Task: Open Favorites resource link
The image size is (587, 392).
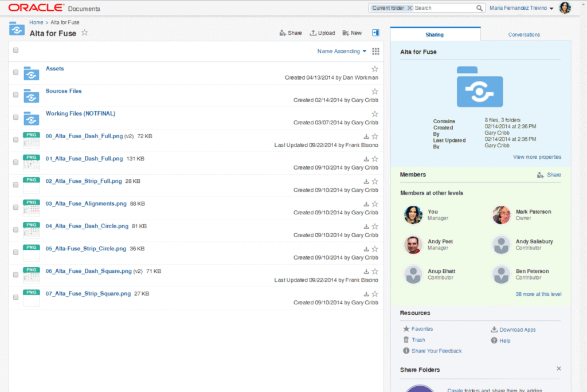Action: point(418,329)
